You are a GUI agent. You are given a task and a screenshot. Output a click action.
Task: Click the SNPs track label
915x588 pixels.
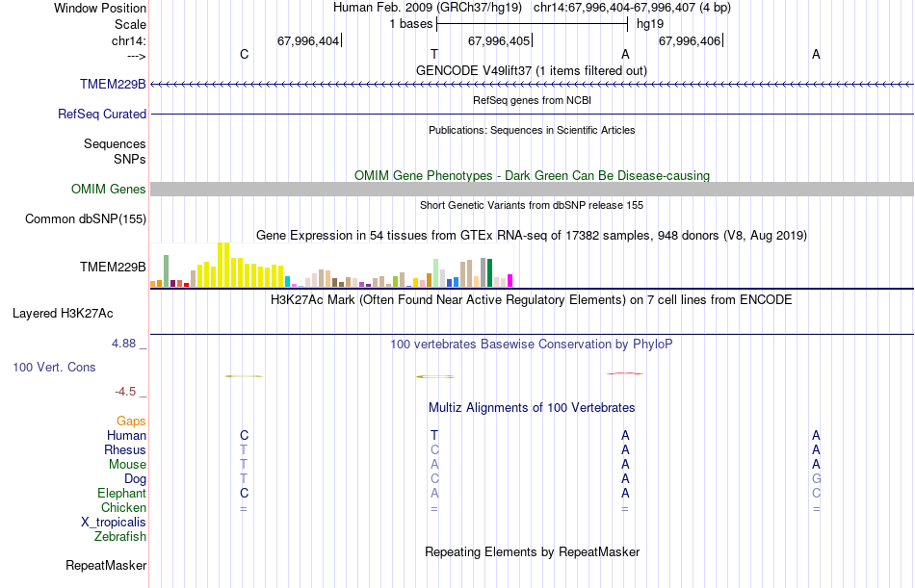[130, 159]
